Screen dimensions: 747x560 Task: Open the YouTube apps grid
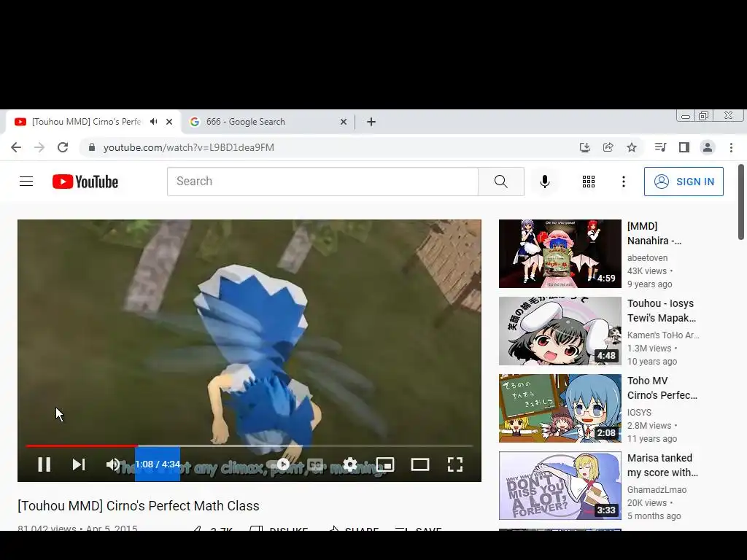point(589,182)
